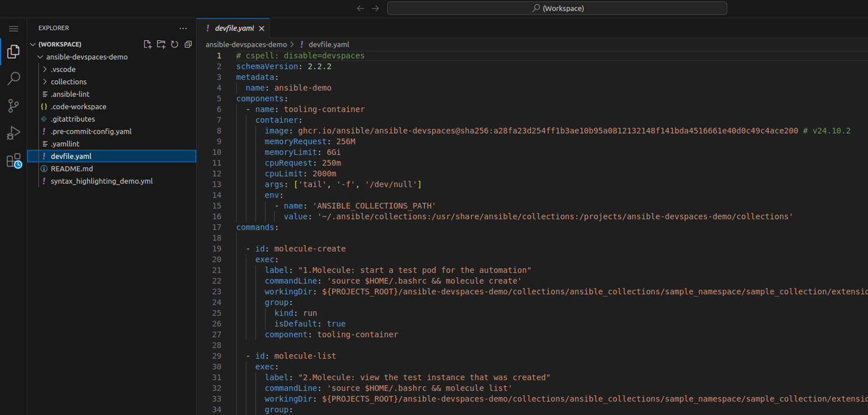Open the Source Control view
Screen dimensions: 868x415
click(x=14, y=106)
